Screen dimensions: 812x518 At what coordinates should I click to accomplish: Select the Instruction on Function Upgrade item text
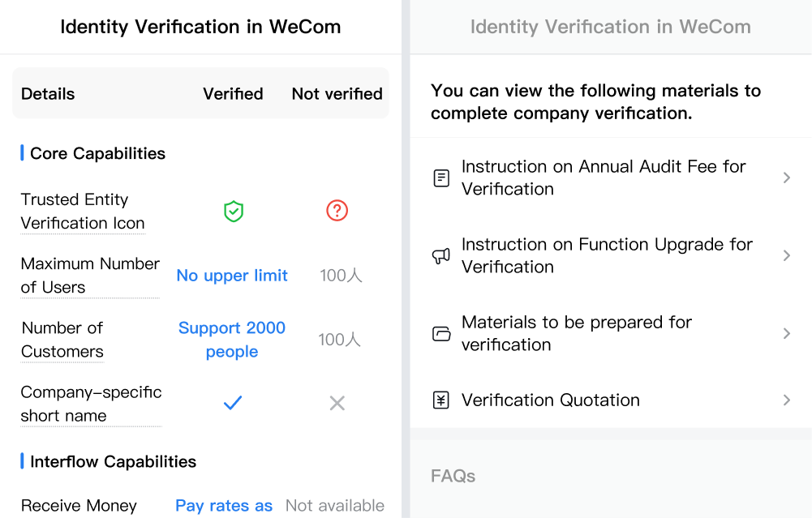point(607,255)
